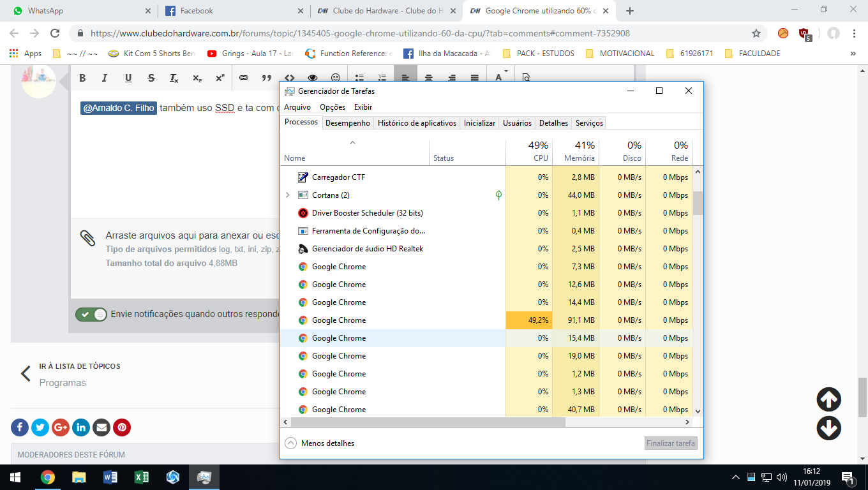Sort processes by the Memória column header
Viewport: 868px width, 490px height.
coord(576,151)
